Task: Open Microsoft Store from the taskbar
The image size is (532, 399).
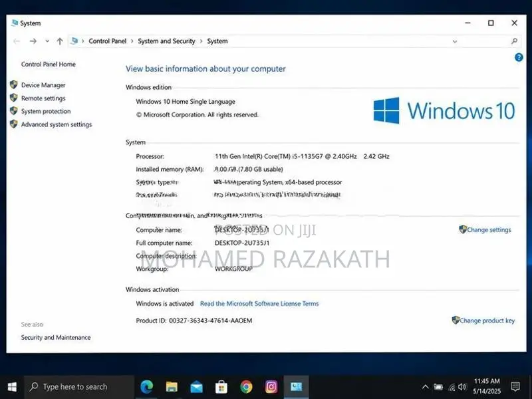Action: click(x=221, y=387)
